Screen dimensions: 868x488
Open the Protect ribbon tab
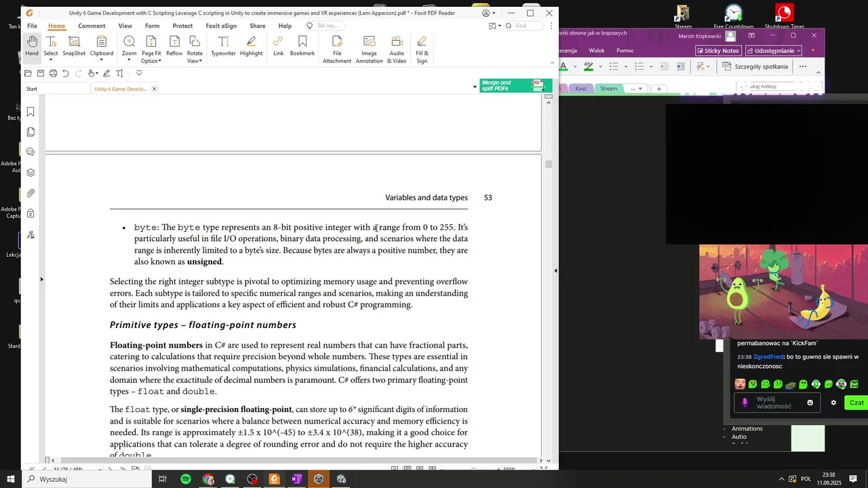(x=182, y=26)
